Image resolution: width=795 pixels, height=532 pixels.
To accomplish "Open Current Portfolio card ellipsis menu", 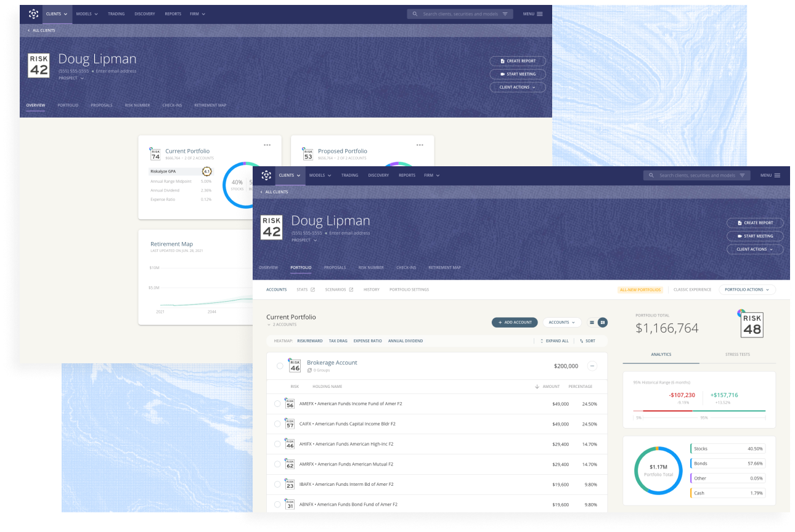I will (267, 145).
